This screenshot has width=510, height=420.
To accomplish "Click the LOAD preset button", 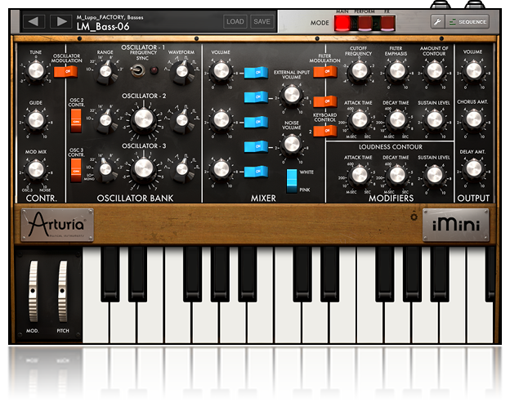I will [235, 21].
